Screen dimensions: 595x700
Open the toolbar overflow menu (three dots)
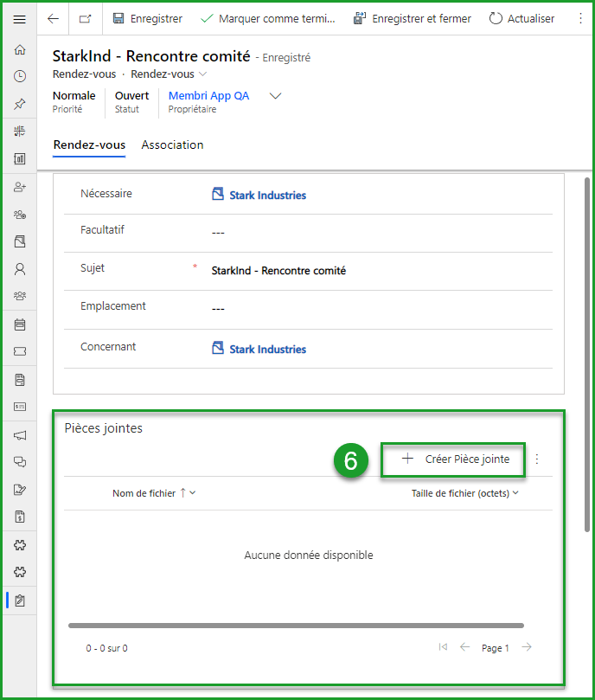[579, 18]
